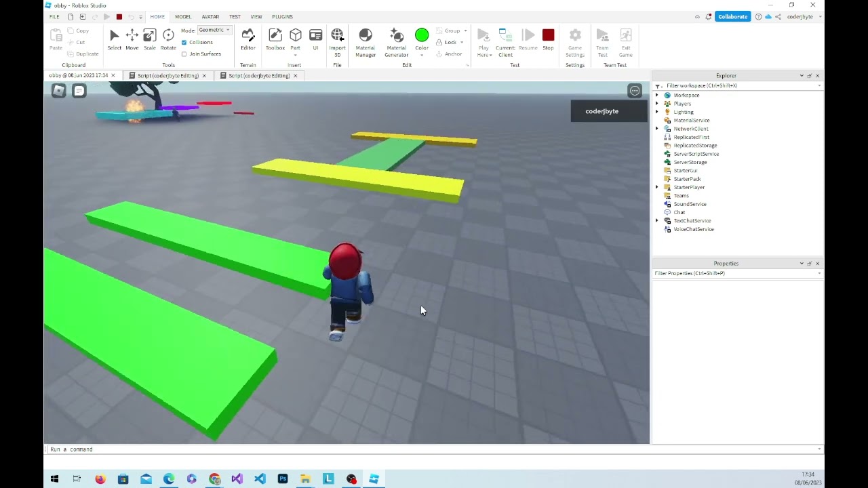
Task: Open the Toolbox panel
Action: [x=275, y=39]
